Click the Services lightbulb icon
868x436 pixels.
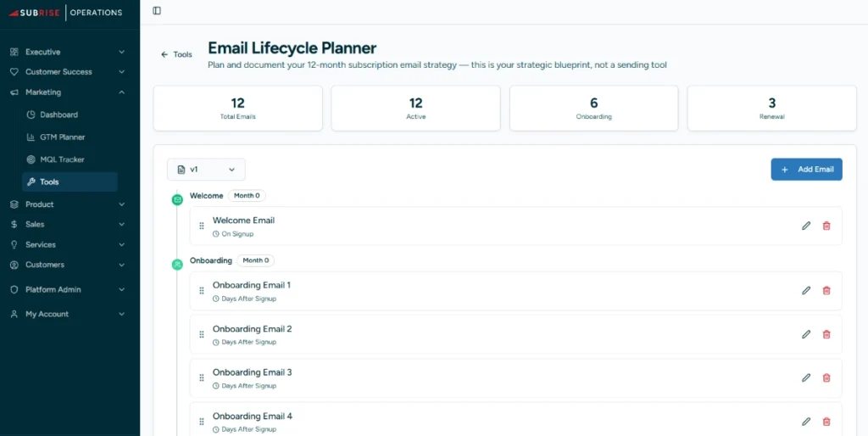coord(14,244)
